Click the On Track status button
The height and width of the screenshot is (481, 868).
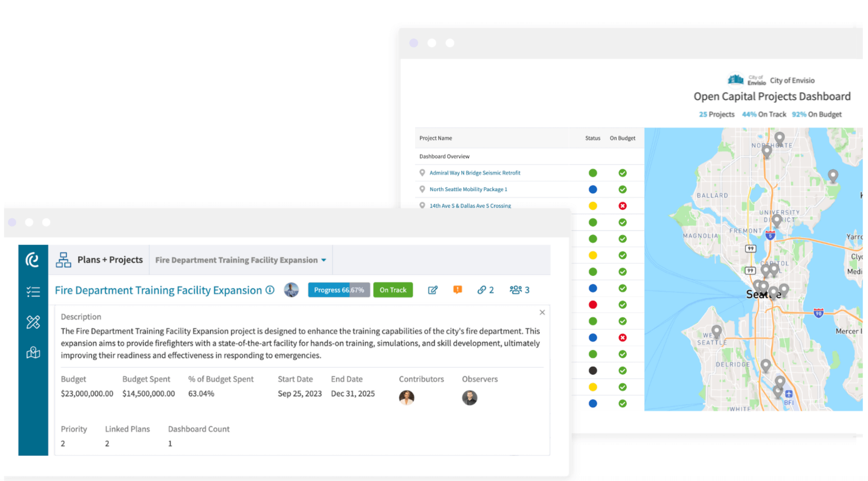click(x=393, y=290)
